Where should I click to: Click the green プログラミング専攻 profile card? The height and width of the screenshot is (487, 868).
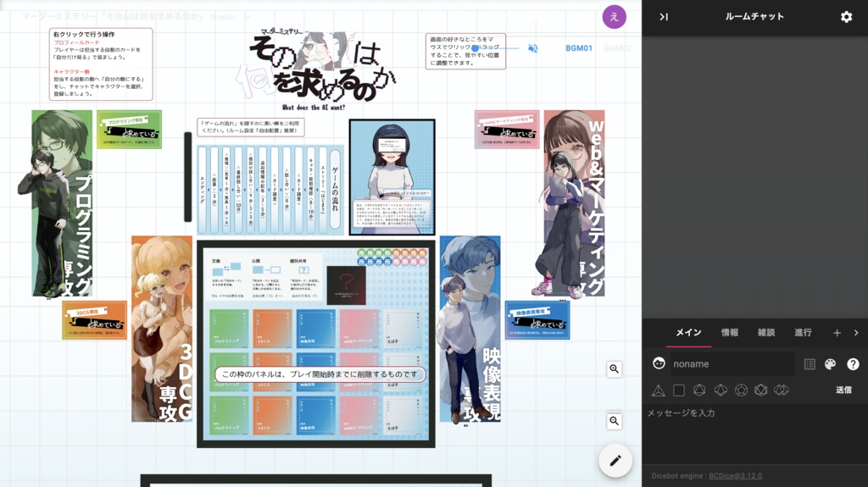coord(129,130)
